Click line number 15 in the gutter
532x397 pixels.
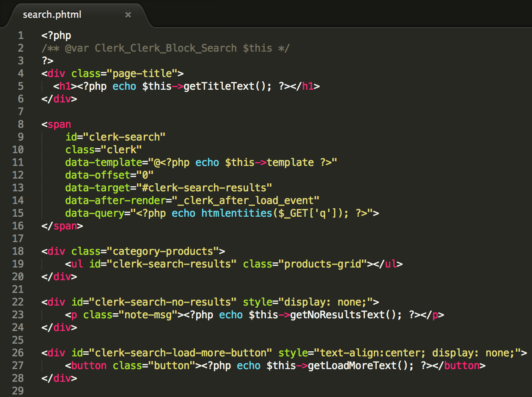(18, 213)
